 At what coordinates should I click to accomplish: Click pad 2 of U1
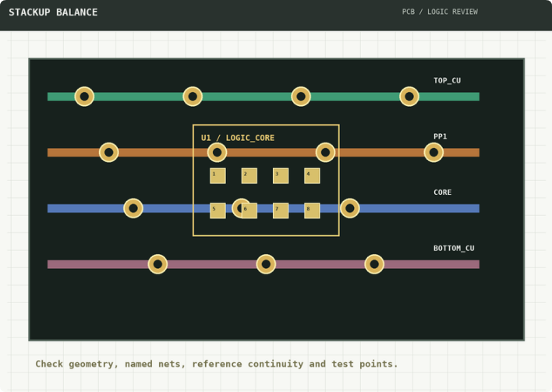point(249,176)
